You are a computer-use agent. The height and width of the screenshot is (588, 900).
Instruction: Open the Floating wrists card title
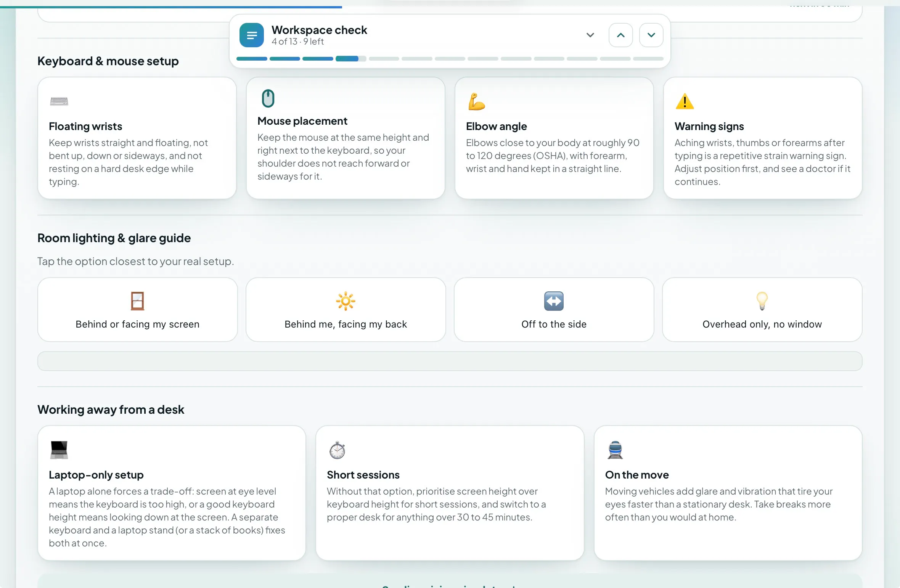85,126
